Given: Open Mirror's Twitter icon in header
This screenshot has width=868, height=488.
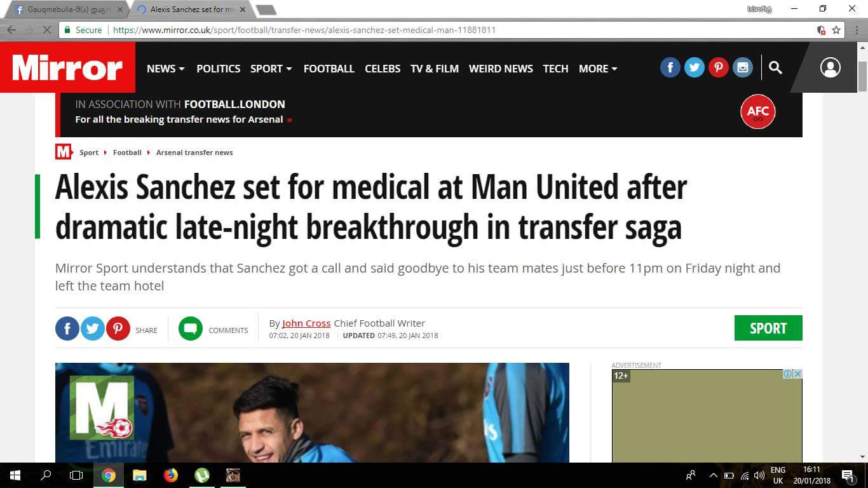Looking at the screenshot, I should point(695,67).
